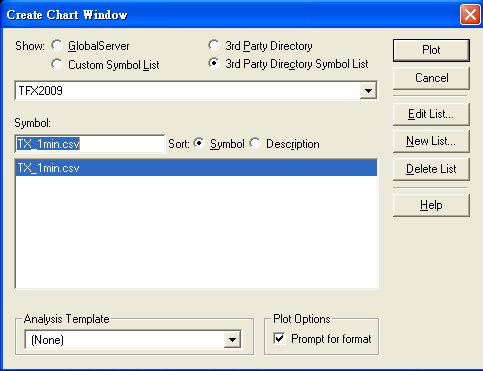Click the Cancel button

(431, 78)
